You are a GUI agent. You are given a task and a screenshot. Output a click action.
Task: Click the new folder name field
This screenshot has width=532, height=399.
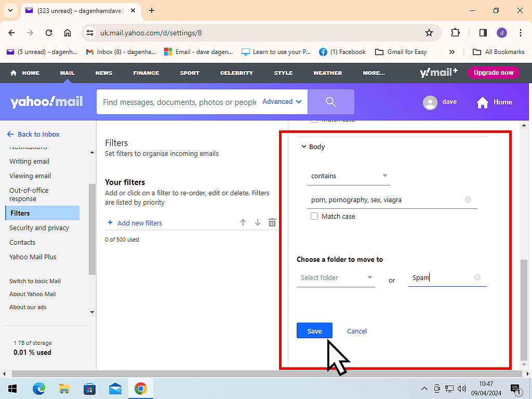(x=441, y=277)
